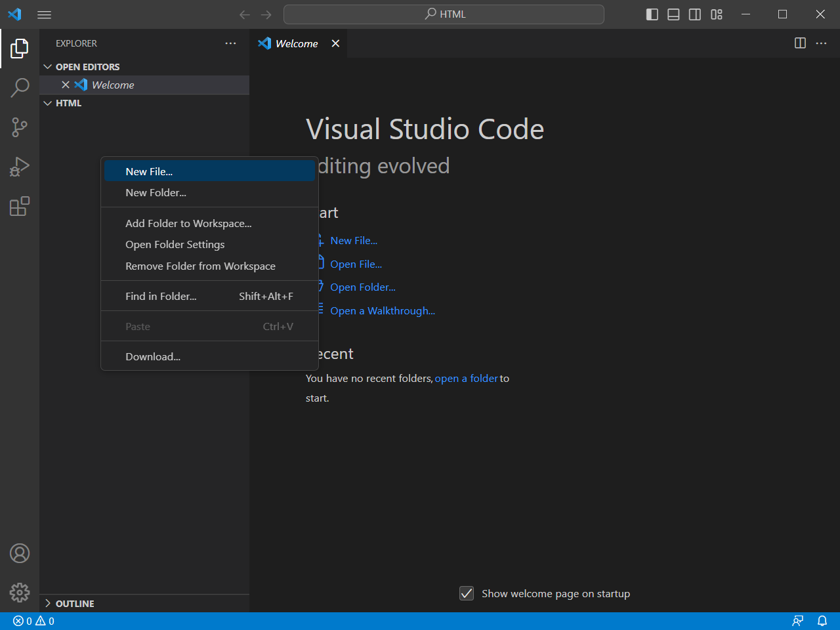Choose New Folder... from context menu
The image size is (840, 630).
pos(209,192)
